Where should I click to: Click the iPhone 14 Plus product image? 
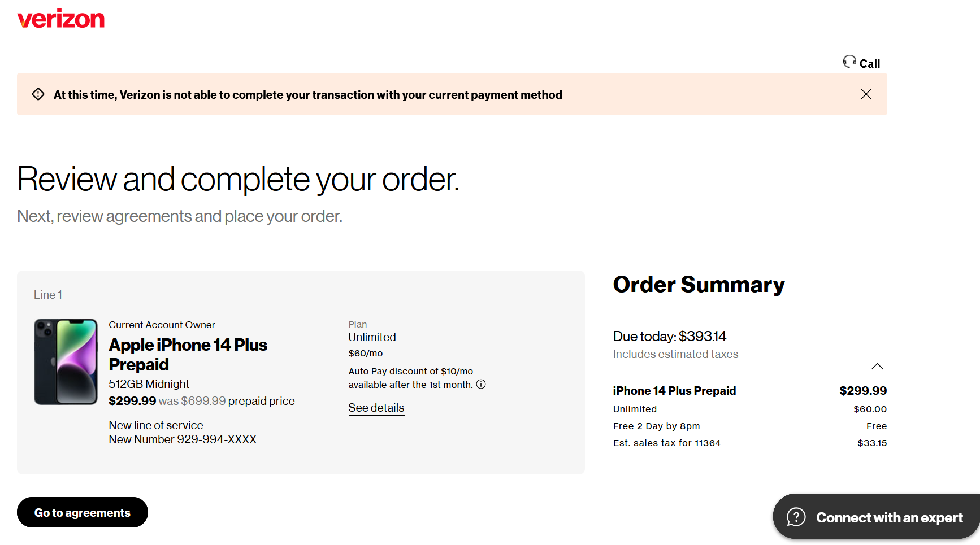pyautogui.click(x=66, y=361)
